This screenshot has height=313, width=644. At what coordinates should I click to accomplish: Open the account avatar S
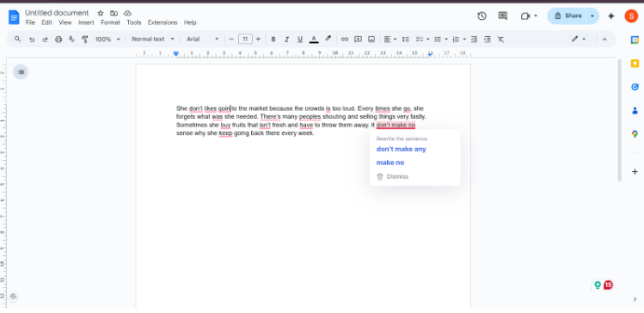click(631, 16)
